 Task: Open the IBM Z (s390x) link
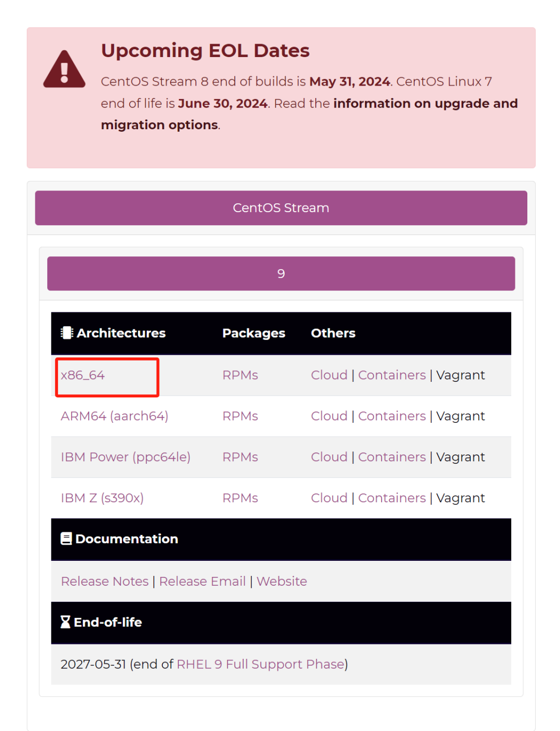pyautogui.click(x=102, y=498)
